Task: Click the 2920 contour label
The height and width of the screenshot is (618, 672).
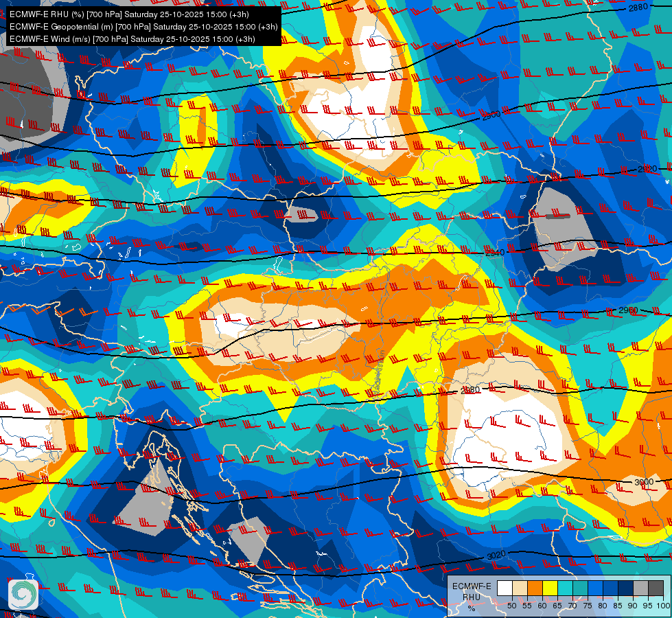Action: pyautogui.click(x=647, y=169)
